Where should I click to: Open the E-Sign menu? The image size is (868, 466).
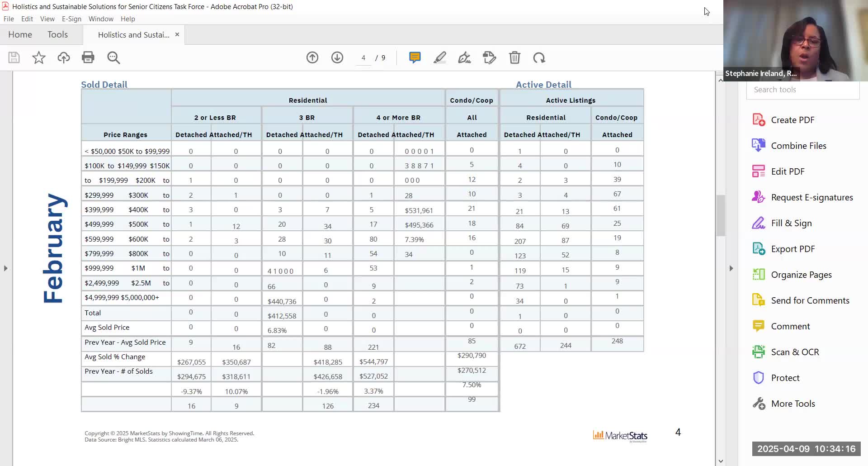point(71,19)
